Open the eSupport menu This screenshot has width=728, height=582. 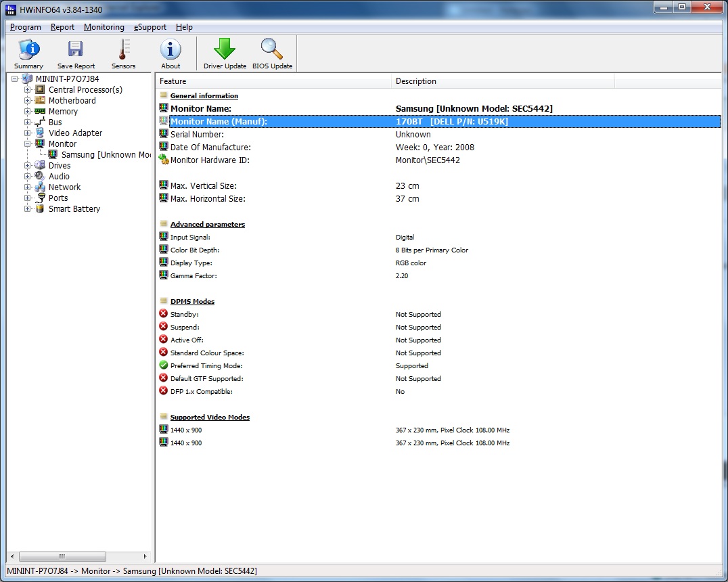(x=150, y=27)
